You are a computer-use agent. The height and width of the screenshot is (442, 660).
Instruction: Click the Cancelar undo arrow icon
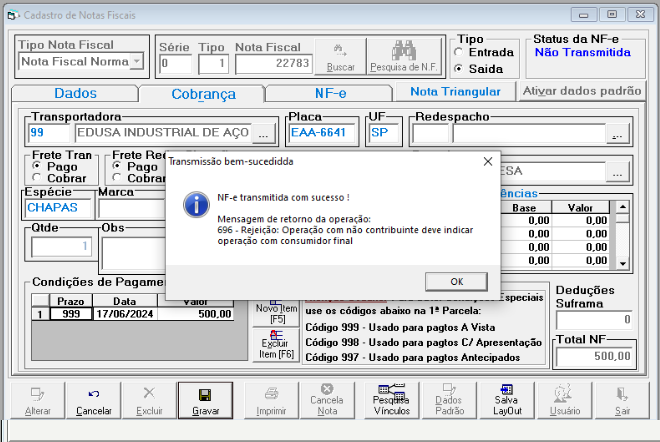(94, 394)
